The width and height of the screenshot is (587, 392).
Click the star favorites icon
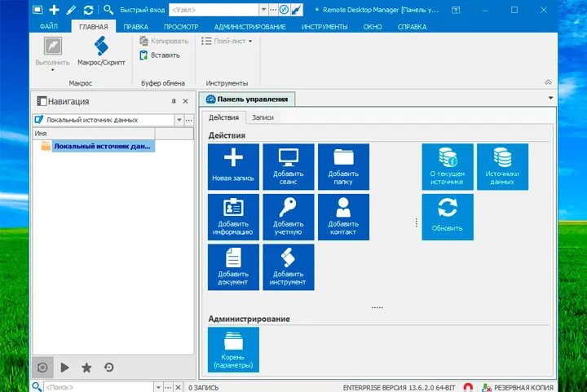click(x=86, y=368)
